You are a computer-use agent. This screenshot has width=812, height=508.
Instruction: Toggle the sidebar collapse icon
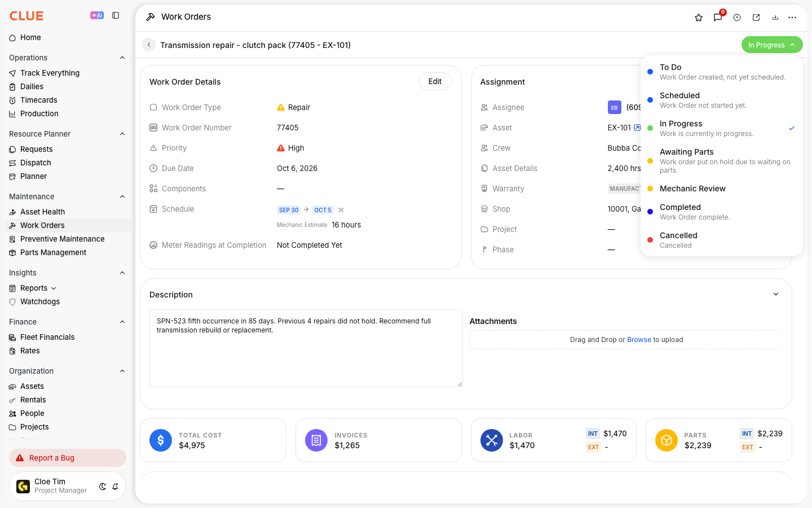tap(116, 16)
